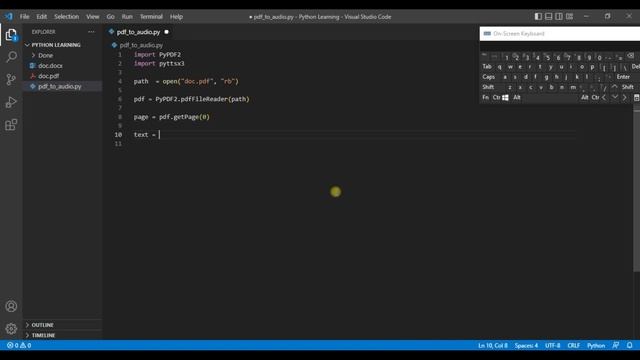Open the Explorer view in activity bar
Image resolution: width=640 pixels, height=360 pixels.
pos(11,35)
